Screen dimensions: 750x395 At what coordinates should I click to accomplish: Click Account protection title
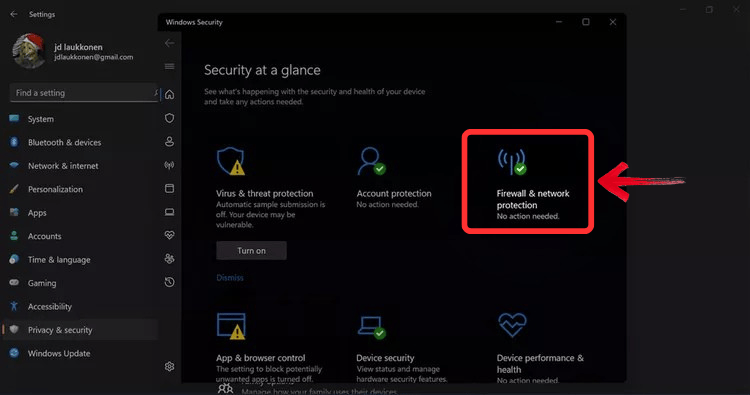[394, 194]
